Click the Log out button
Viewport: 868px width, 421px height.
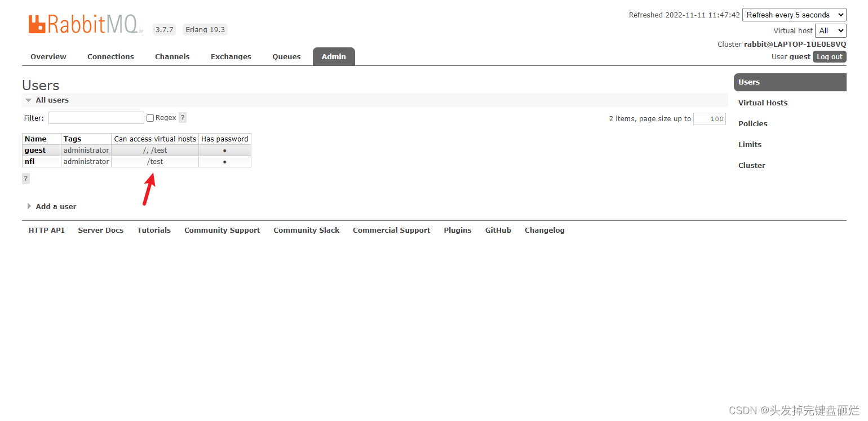point(830,56)
